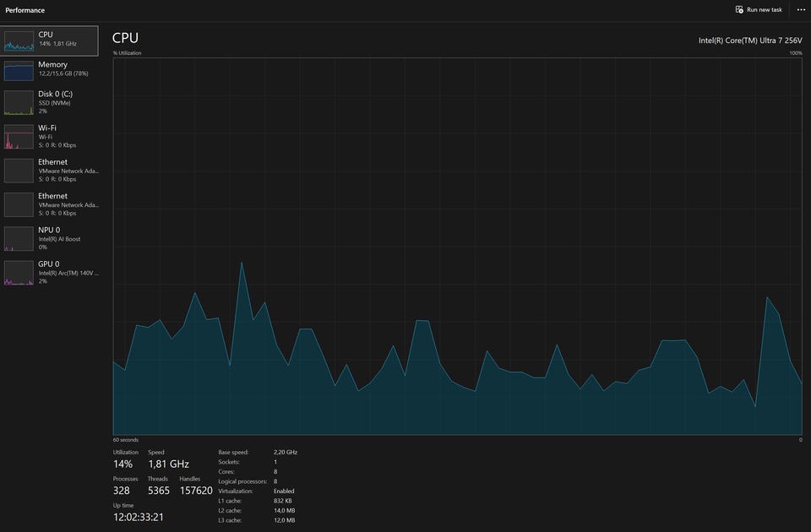The height and width of the screenshot is (532, 811).
Task: Click the 14% Utilization value
Action: [123, 464]
